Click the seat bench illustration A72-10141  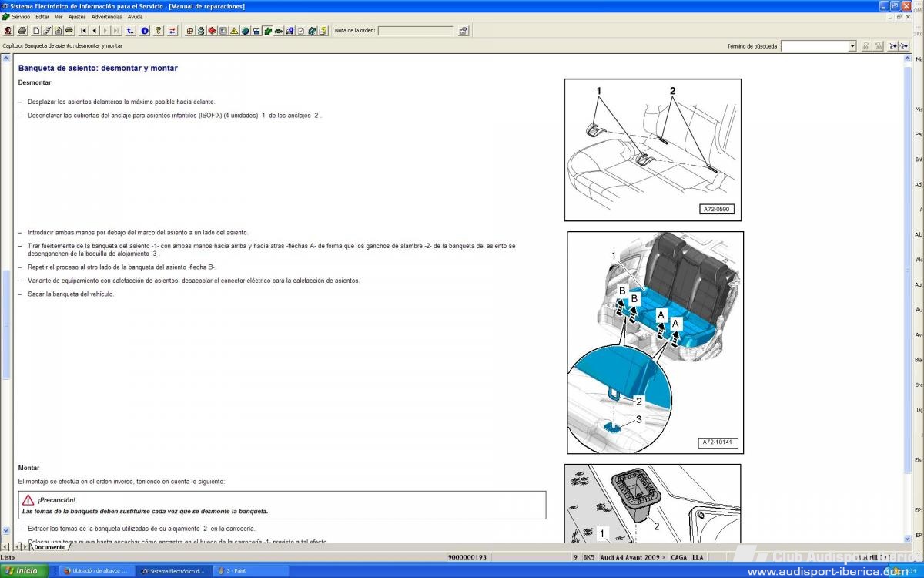pyautogui.click(x=655, y=342)
